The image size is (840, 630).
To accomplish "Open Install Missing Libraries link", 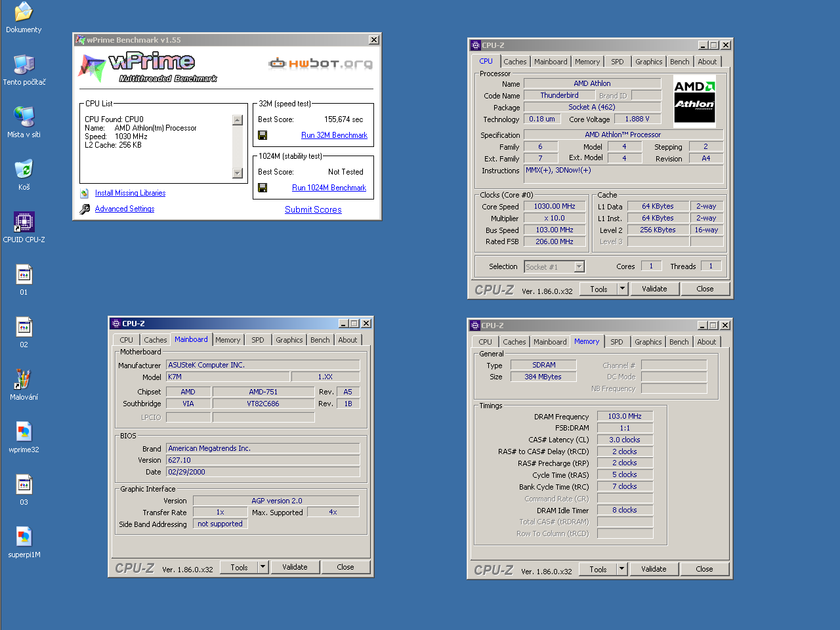I will click(130, 193).
